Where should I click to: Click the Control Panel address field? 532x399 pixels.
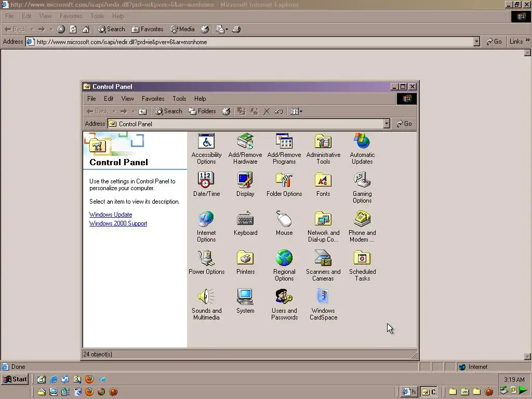[246, 124]
